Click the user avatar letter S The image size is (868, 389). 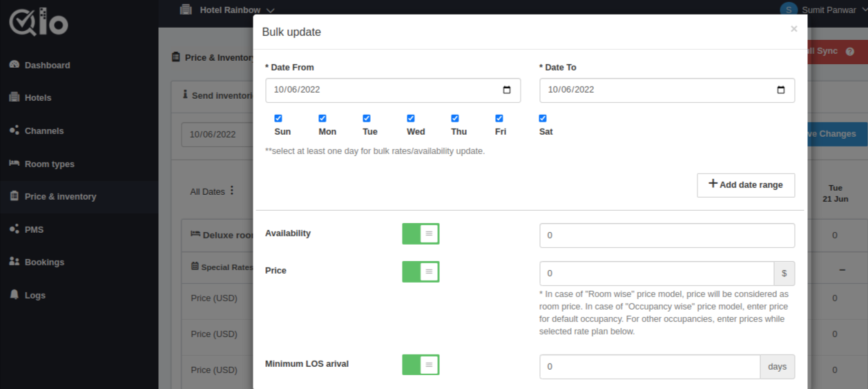[x=789, y=10]
